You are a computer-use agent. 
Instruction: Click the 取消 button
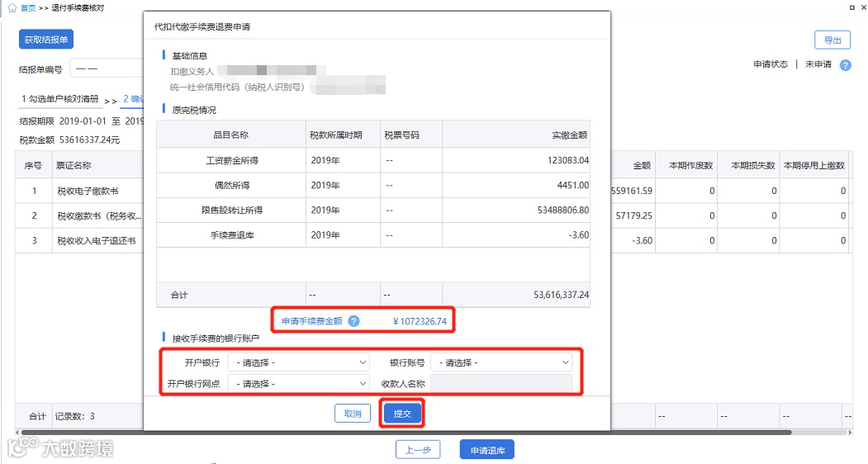353,414
